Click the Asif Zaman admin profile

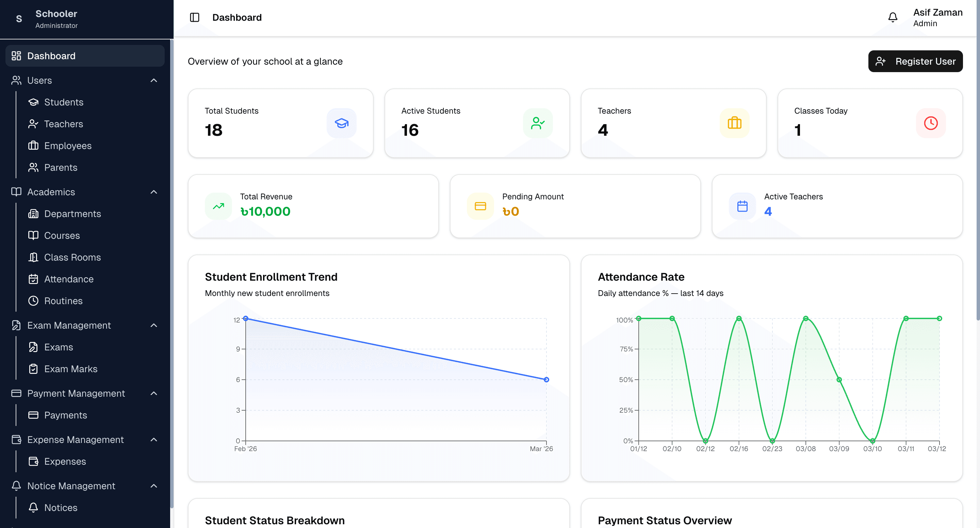click(x=937, y=17)
